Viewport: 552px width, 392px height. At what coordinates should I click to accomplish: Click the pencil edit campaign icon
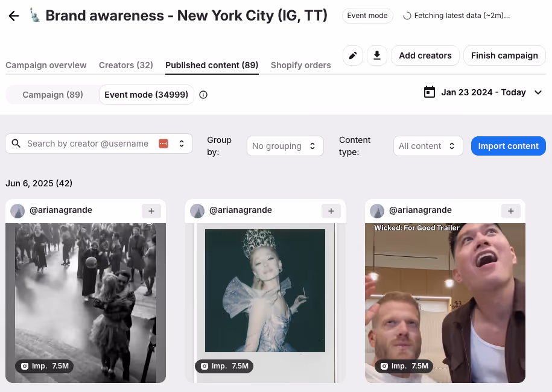(353, 55)
